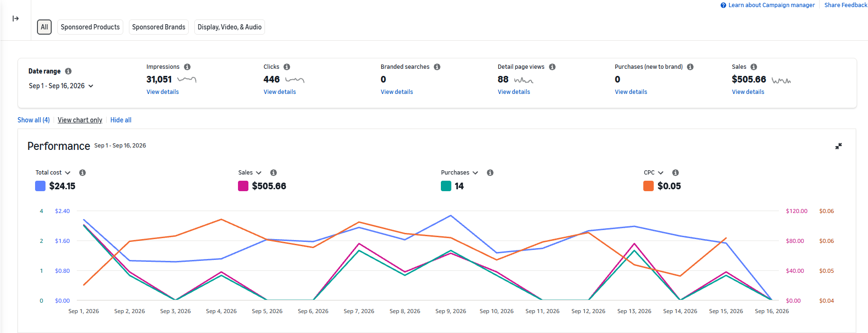Switch to Sponsored Products tab
The image size is (868, 333).
[90, 27]
